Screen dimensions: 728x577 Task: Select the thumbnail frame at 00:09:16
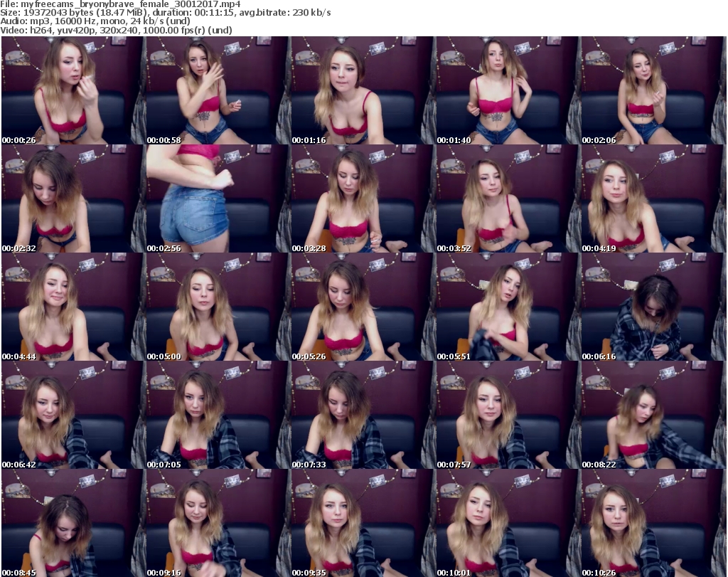click(218, 523)
